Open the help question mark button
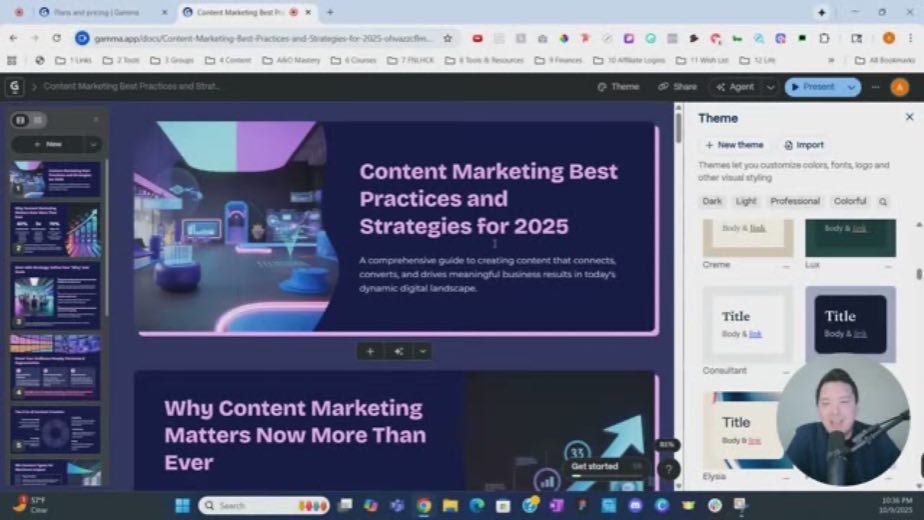Viewport: 924px width, 520px height. (x=668, y=469)
